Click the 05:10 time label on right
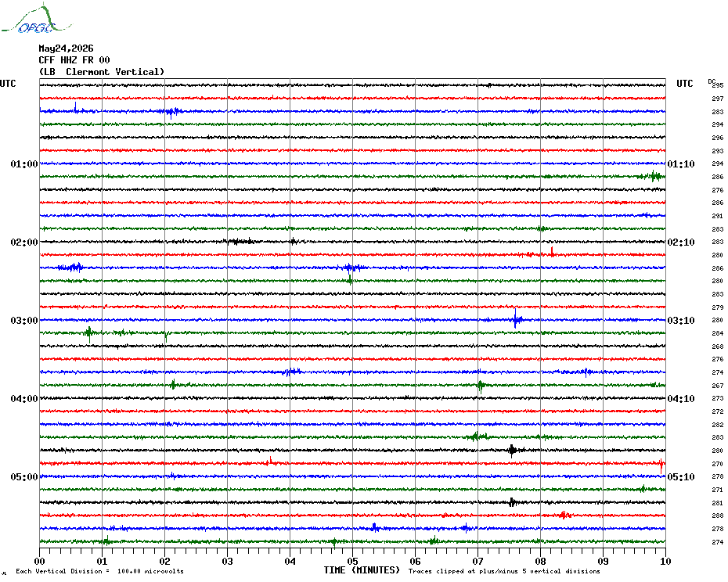 pos(681,476)
